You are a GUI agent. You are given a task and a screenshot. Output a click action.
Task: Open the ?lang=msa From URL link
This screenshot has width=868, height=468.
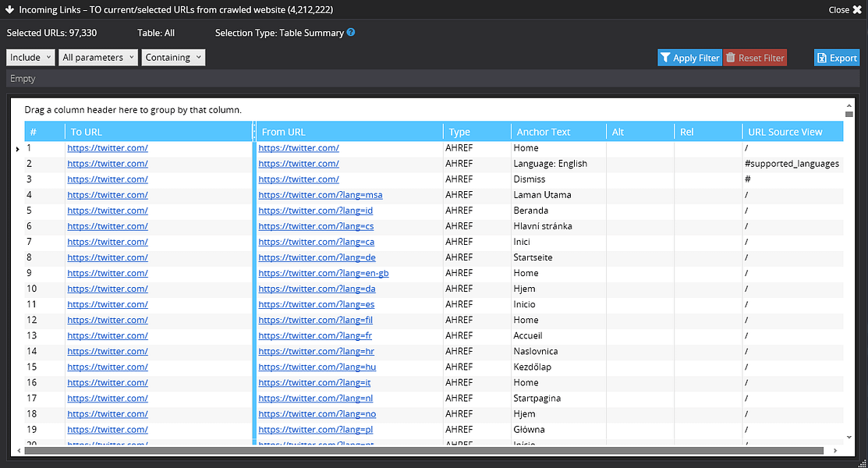tap(321, 195)
